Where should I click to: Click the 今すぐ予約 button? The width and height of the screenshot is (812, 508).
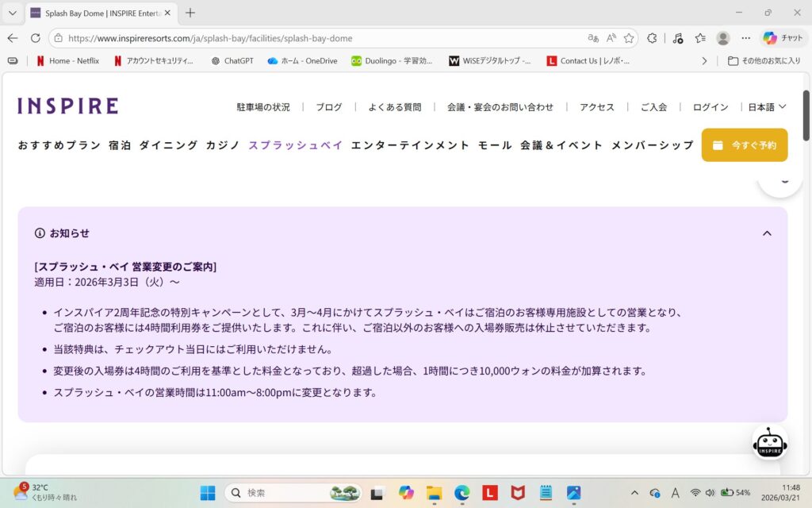(744, 145)
